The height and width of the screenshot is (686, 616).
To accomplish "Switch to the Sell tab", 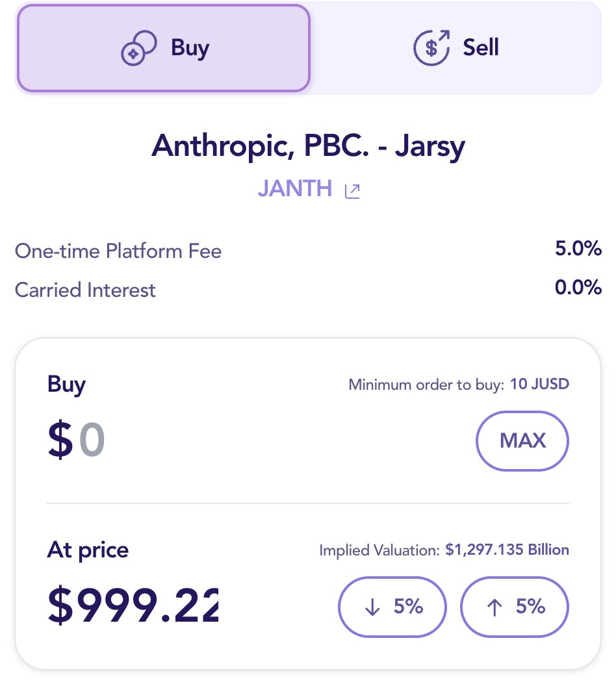I will [x=456, y=48].
